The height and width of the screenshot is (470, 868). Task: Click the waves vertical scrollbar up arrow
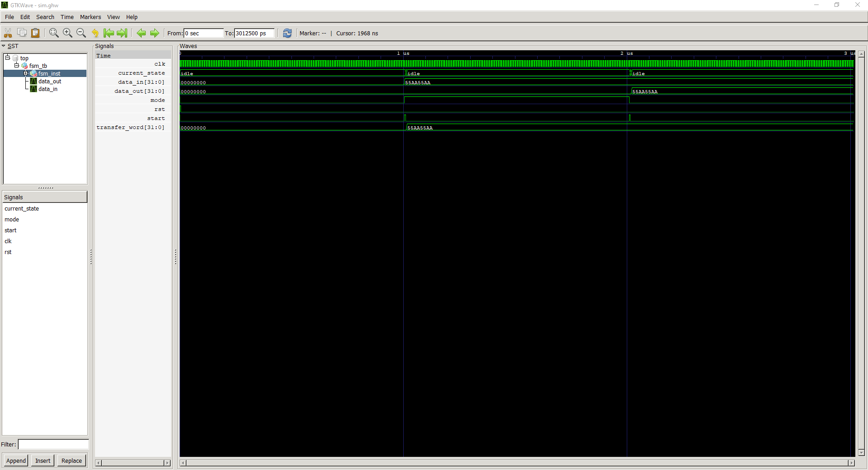(x=861, y=54)
